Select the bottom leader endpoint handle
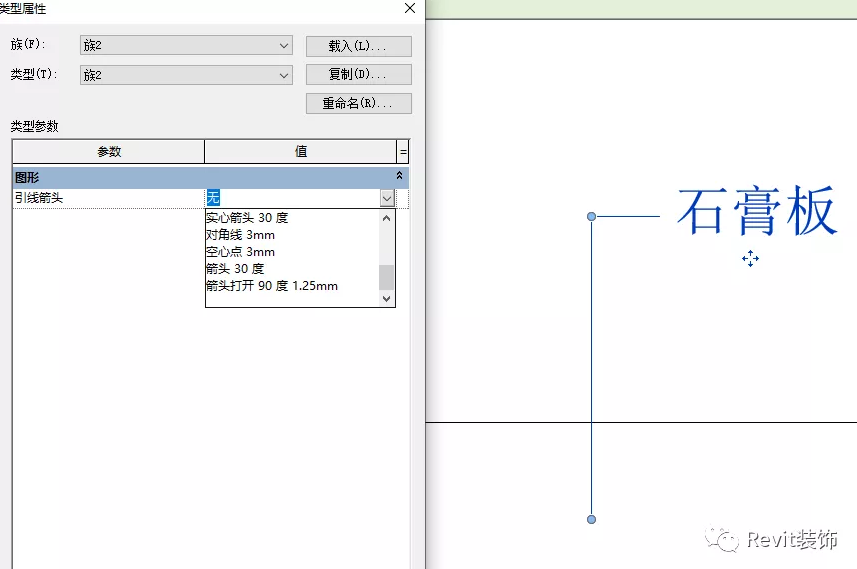The height and width of the screenshot is (569, 857). pos(591,519)
